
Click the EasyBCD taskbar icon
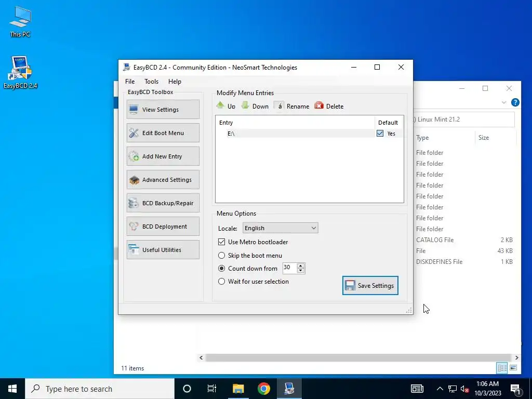pyautogui.click(x=289, y=389)
